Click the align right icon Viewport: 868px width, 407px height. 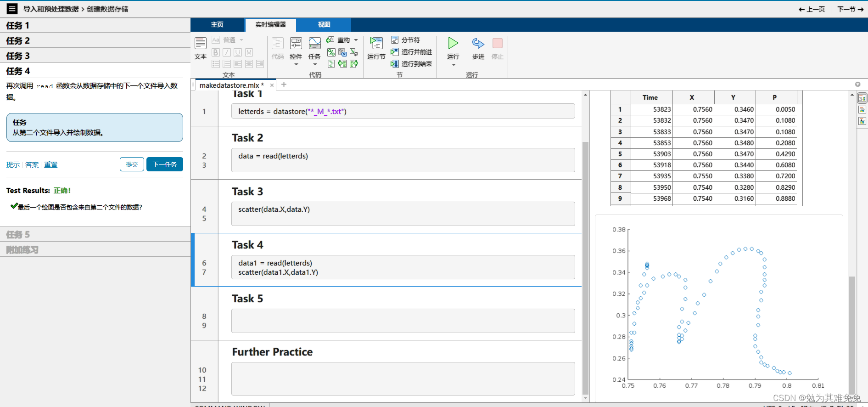point(260,64)
